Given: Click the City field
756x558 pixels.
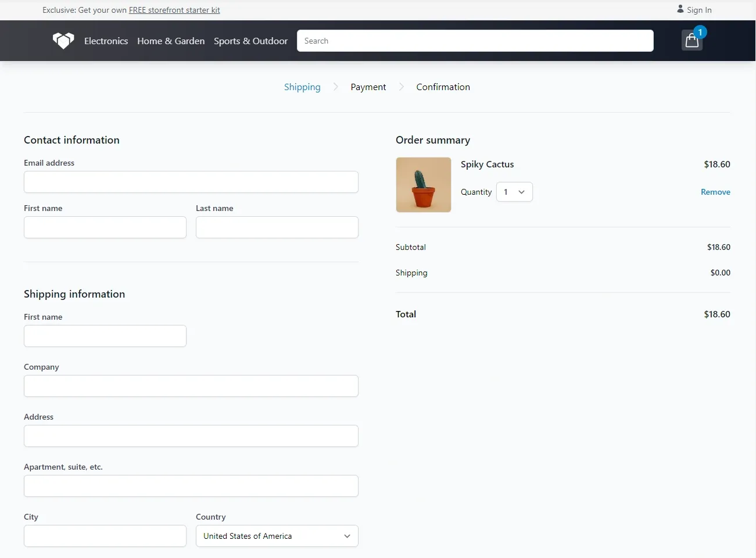Looking at the screenshot, I should (105, 536).
